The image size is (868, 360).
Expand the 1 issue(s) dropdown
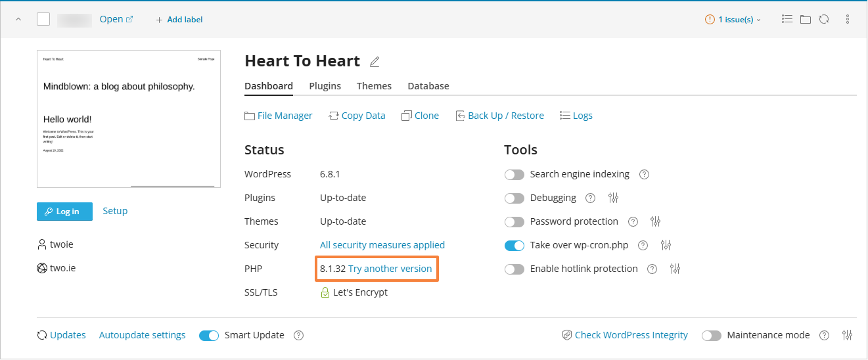point(733,20)
